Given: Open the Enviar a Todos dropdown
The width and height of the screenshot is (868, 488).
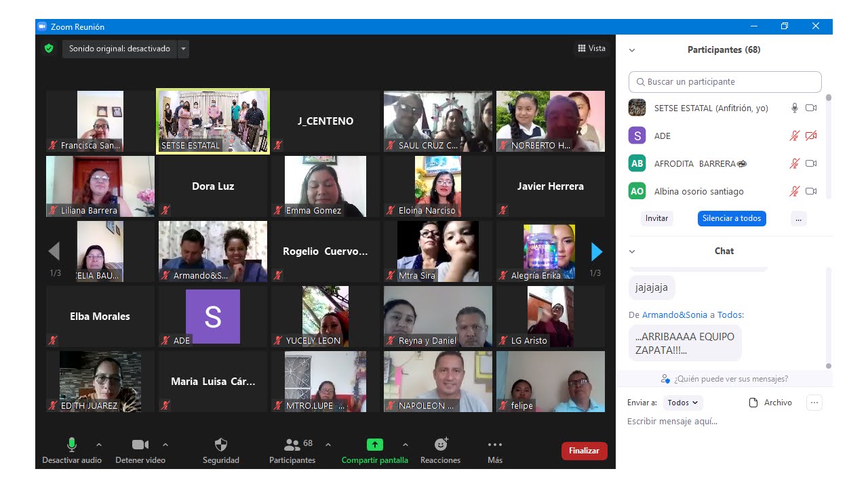Looking at the screenshot, I should point(682,403).
